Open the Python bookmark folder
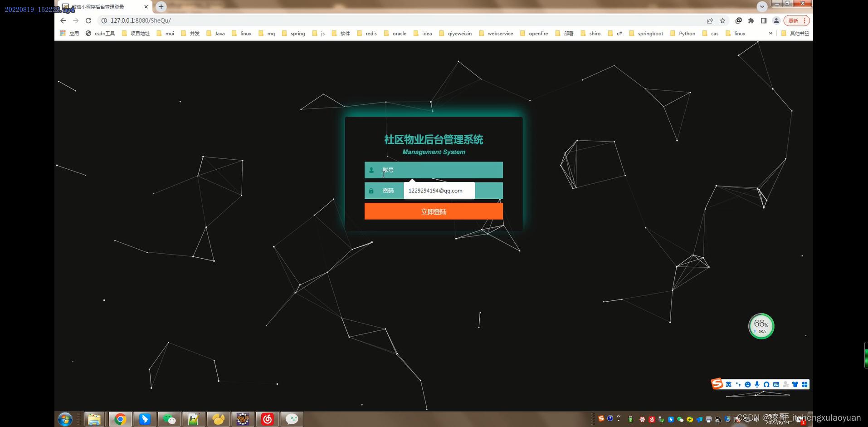Image resolution: width=868 pixels, height=427 pixels. [x=683, y=33]
